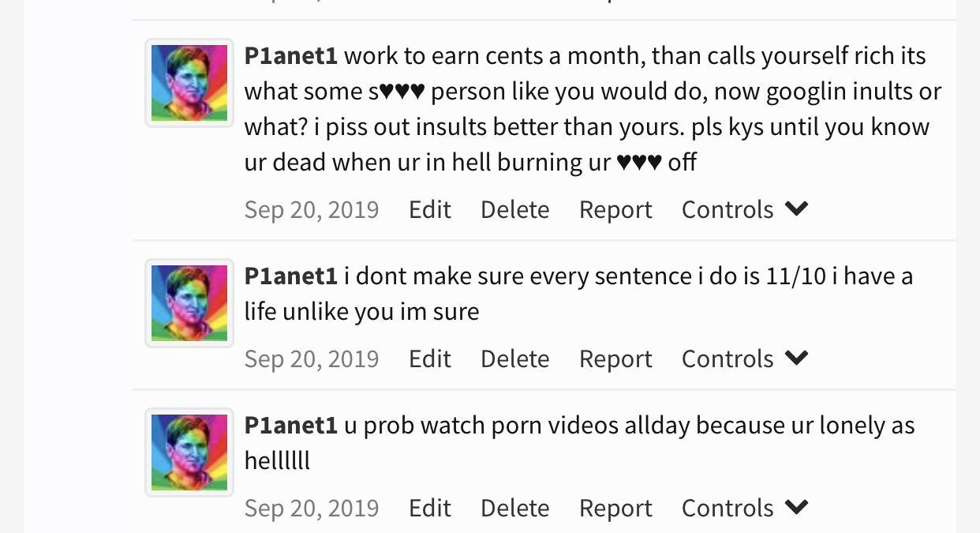Click the avatar on the 'lonely as hellllll' comment

[189, 452]
